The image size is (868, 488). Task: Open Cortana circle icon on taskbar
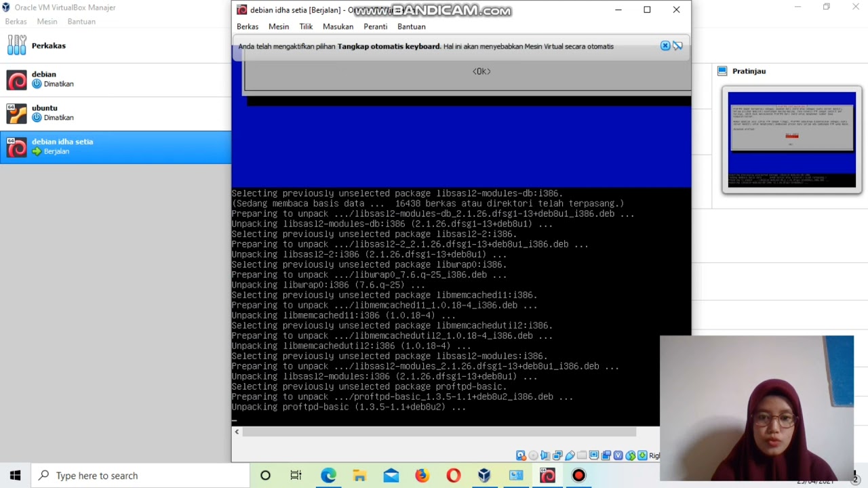pos(265,476)
